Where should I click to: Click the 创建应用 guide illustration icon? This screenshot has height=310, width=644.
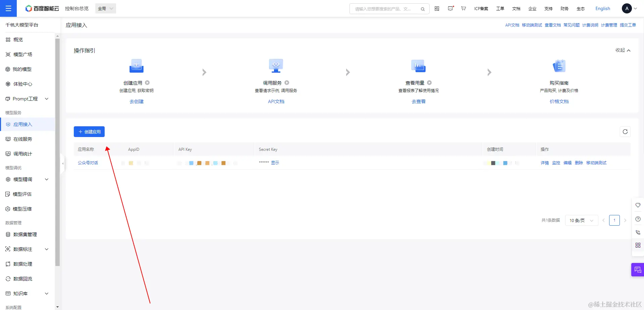(x=137, y=66)
